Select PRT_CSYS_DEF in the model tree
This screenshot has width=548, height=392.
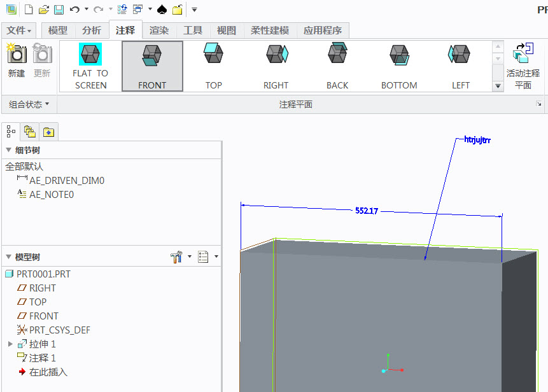tap(53, 330)
